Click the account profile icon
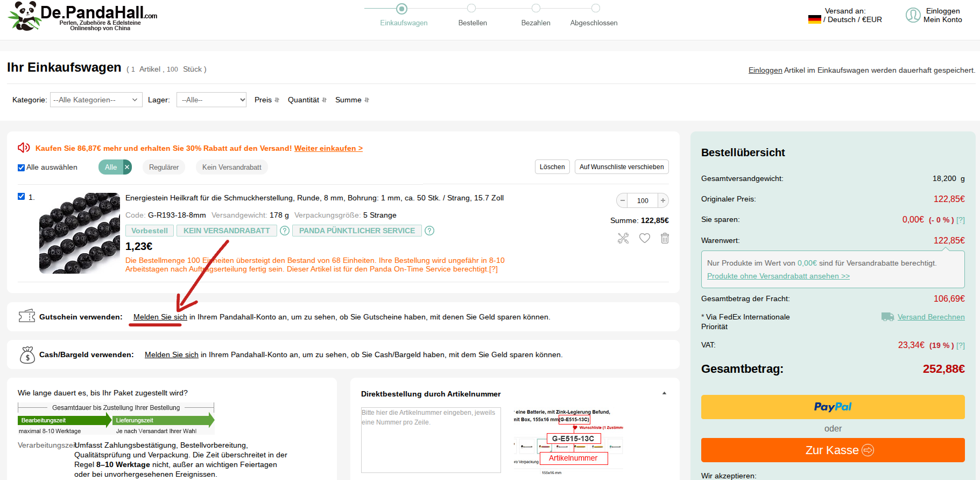 913,15
